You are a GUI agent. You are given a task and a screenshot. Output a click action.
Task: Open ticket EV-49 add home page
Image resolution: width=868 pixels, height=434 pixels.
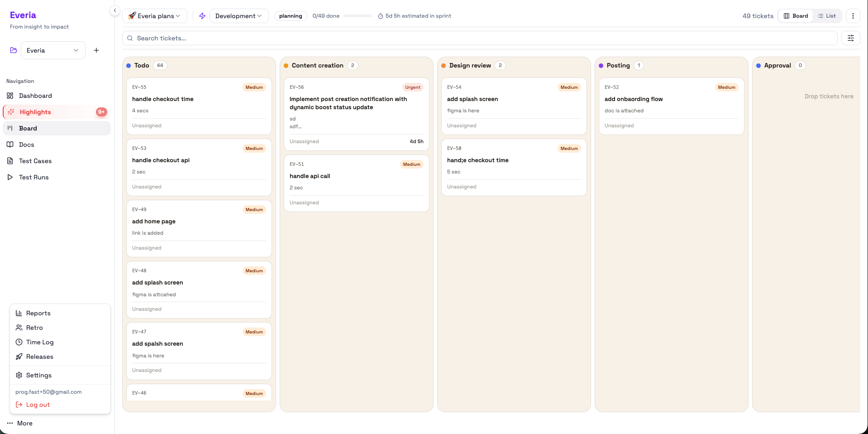click(199, 228)
